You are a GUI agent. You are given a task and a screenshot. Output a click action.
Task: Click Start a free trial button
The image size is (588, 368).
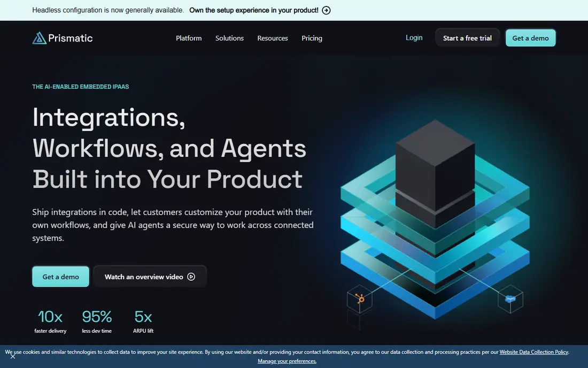click(467, 38)
